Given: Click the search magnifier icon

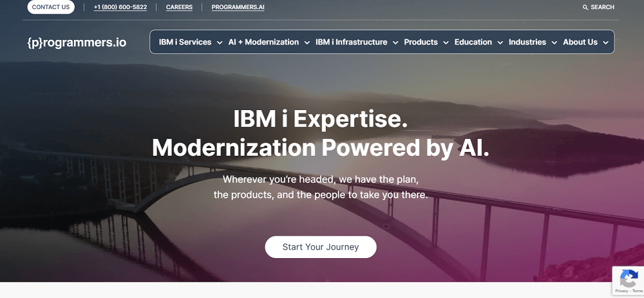Looking at the screenshot, I should coord(585,8).
